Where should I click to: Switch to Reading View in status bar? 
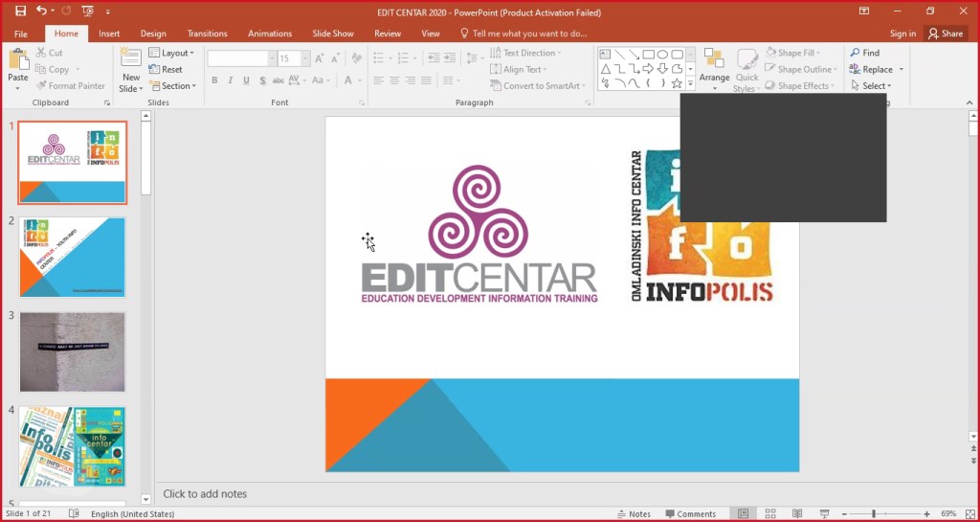(797, 514)
